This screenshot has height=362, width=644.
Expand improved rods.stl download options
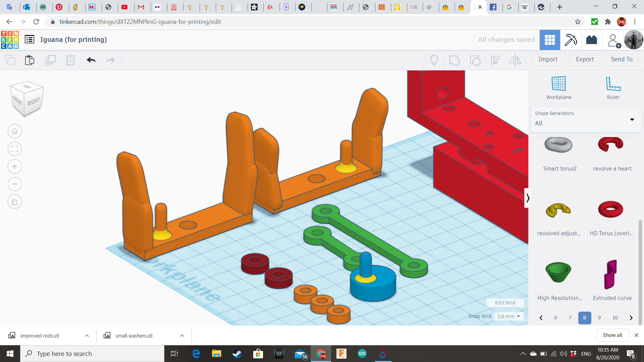point(87,336)
